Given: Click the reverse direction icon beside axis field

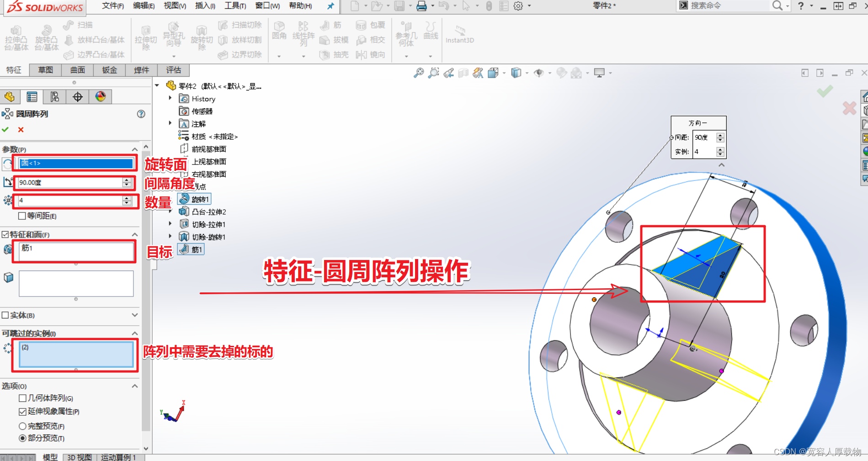Looking at the screenshot, I should click(x=7, y=164).
